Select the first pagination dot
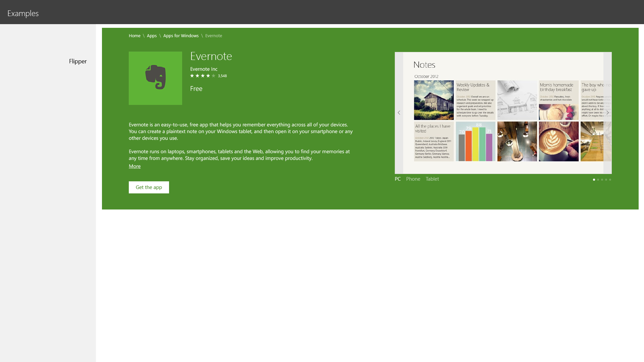The height and width of the screenshot is (362, 644). (x=594, y=180)
